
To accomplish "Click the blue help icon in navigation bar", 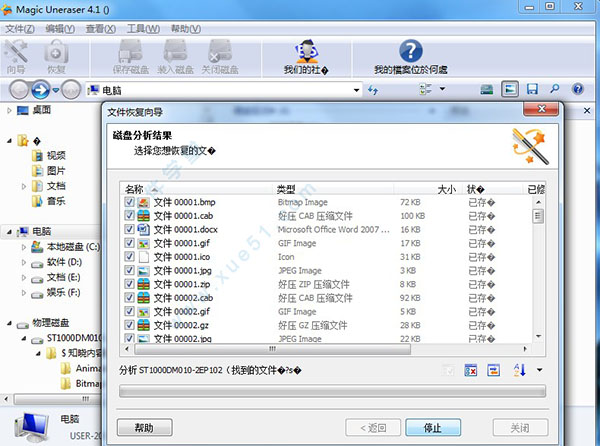I will click(x=577, y=89).
